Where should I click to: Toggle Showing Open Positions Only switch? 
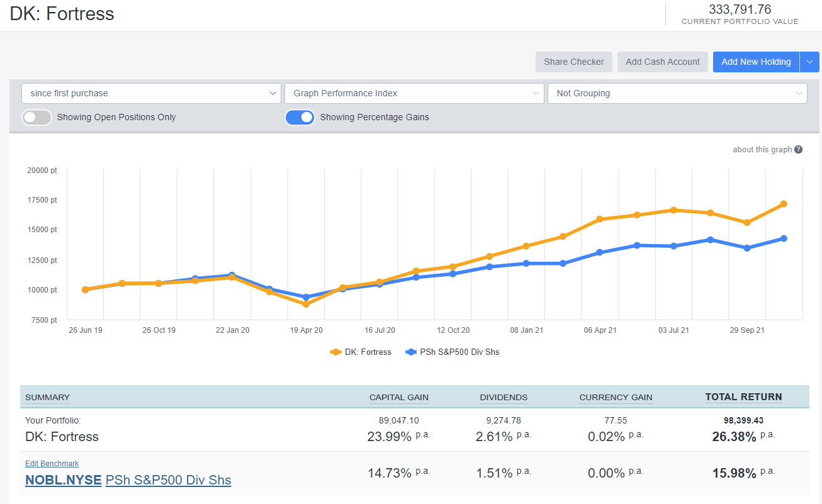[37, 117]
